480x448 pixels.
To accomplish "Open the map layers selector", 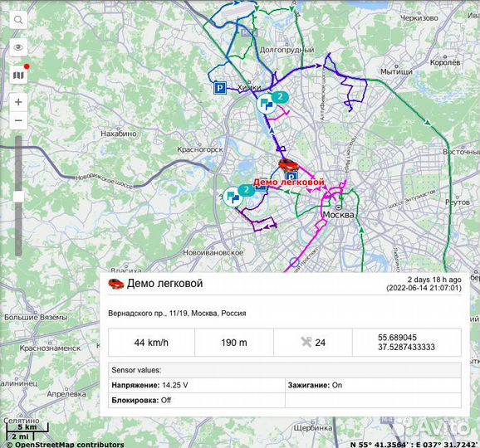I will (x=18, y=75).
